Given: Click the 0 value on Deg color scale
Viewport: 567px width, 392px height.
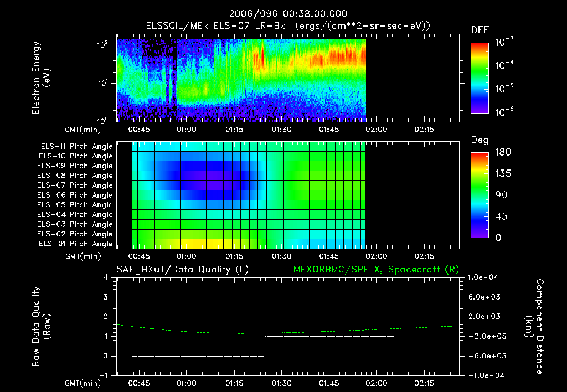Looking at the screenshot, I should coord(498,238).
